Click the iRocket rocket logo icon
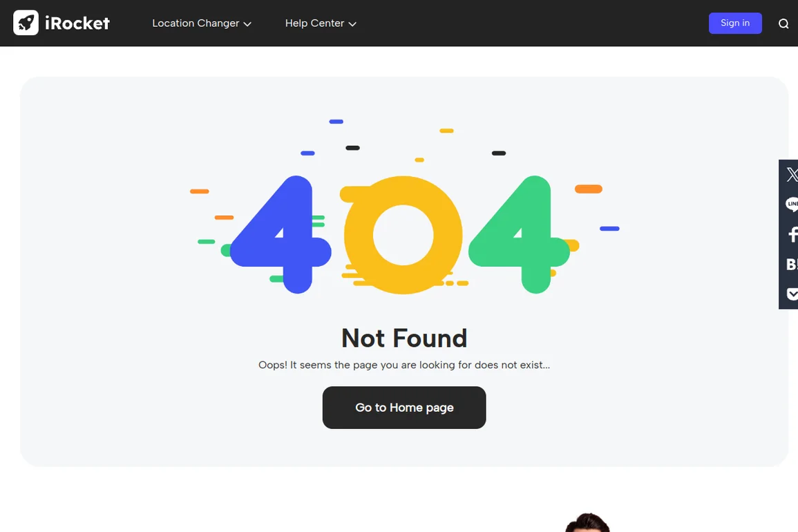The height and width of the screenshot is (532, 798). (26, 23)
